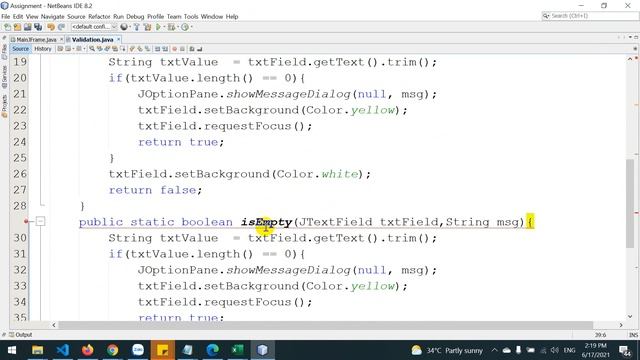Click the Toggle Bookmark editor icon

[147, 49]
